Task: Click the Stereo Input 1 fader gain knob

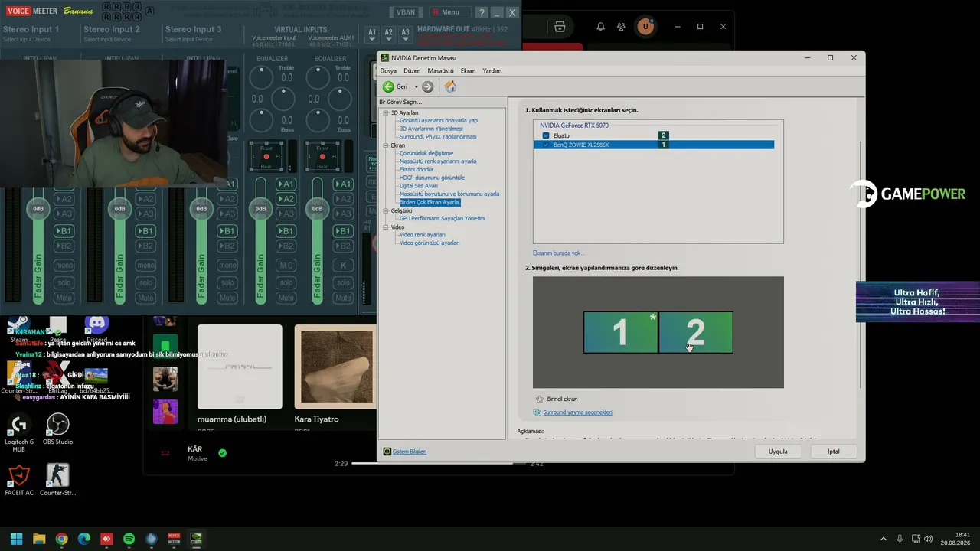Action: 38,208
